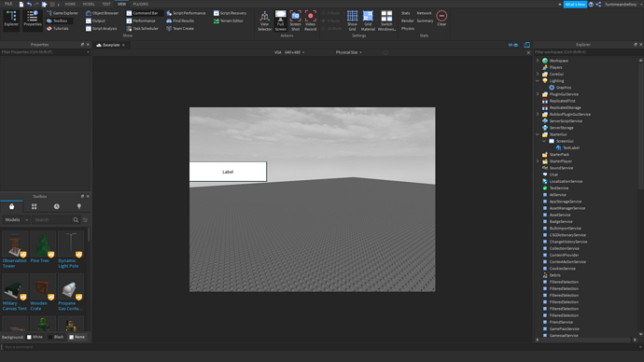644x362 pixels.
Task: Click the Toolbox search magnifier
Action: [x=76, y=220]
